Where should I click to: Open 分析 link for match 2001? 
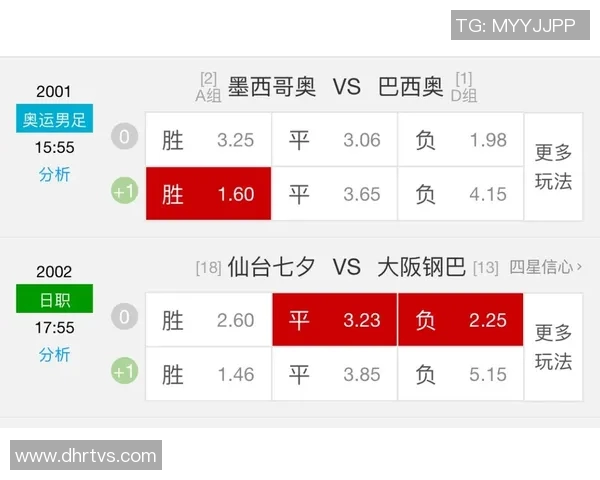click(x=55, y=175)
